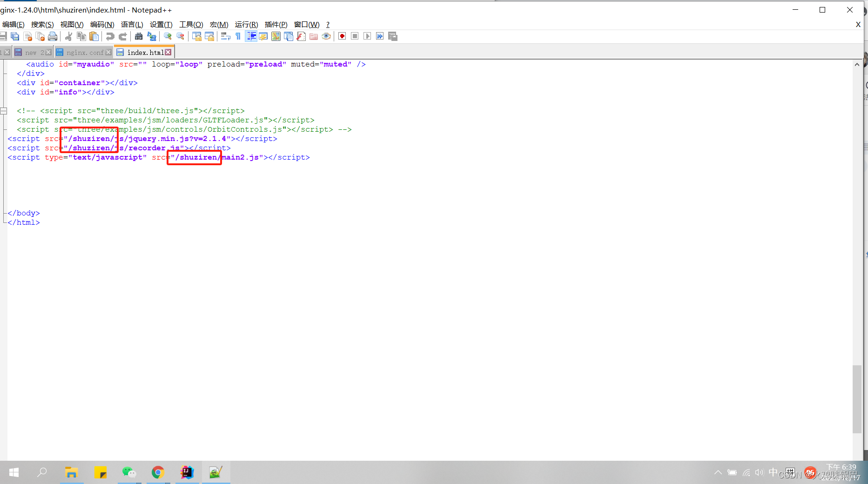Open the 视图(V) menu
The width and height of the screenshot is (868, 484).
[x=72, y=25]
